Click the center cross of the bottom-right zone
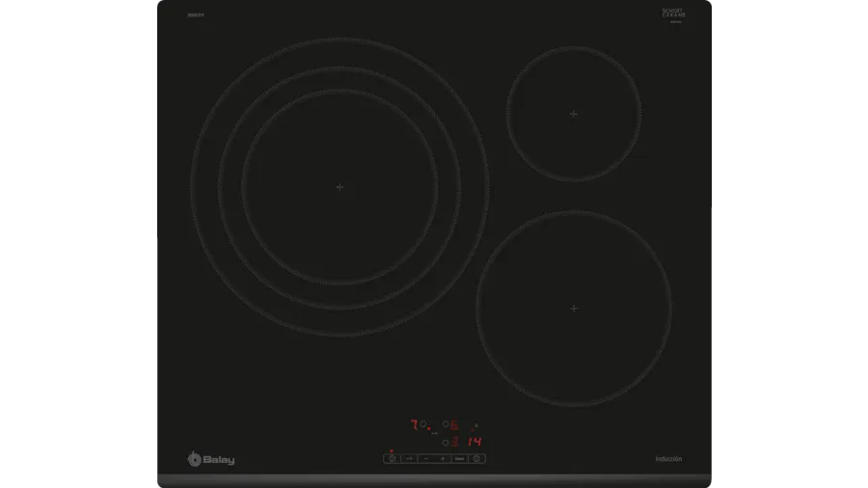Viewport: 868px width, 488px height. [x=574, y=309]
